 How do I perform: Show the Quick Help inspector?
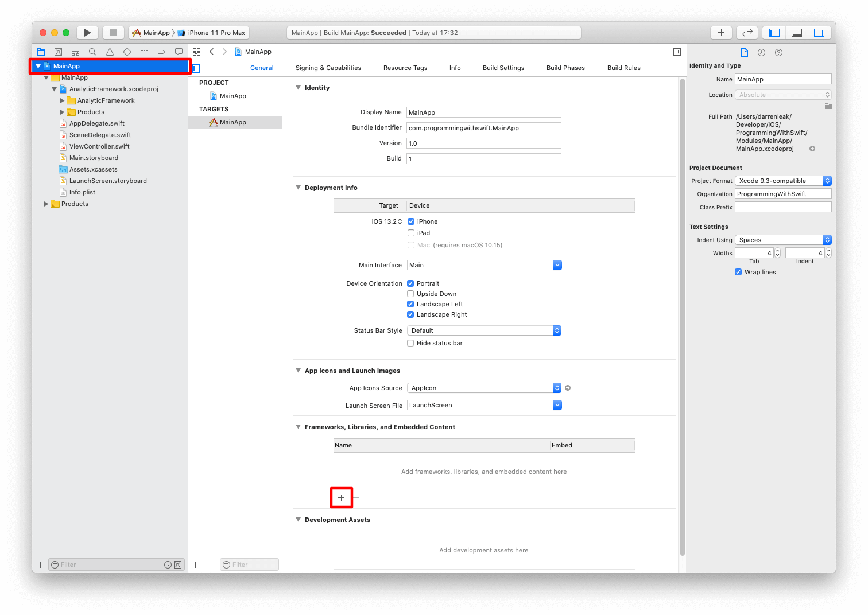(778, 52)
